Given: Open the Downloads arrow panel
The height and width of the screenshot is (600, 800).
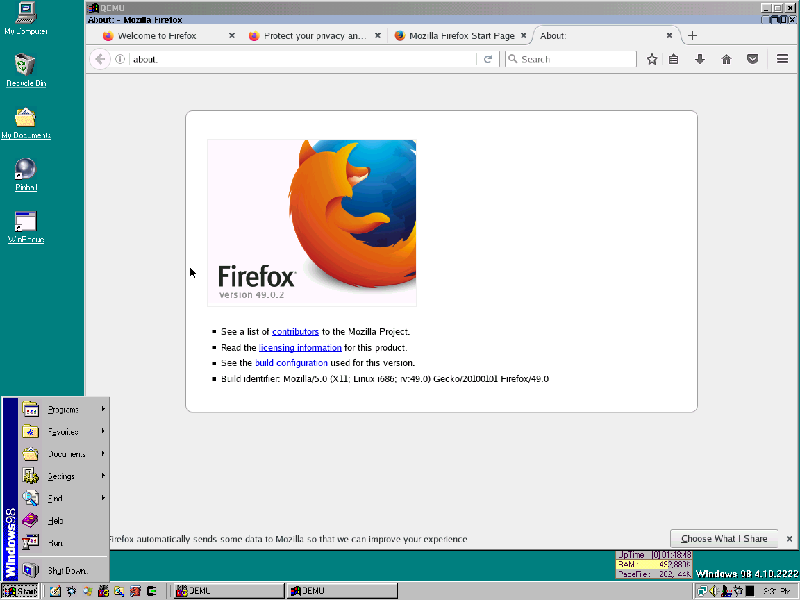Looking at the screenshot, I should click(700, 59).
